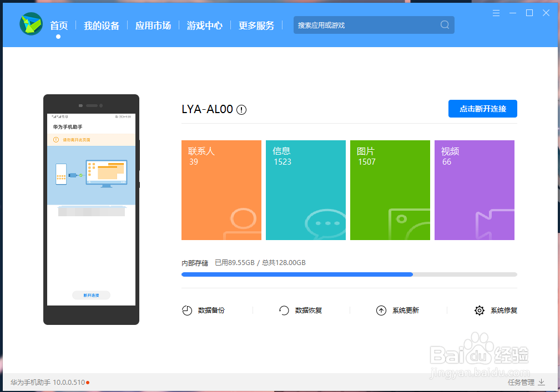Launch 系统更新 with the up-arrow icon
This screenshot has width=560, height=392.
[x=381, y=310]
